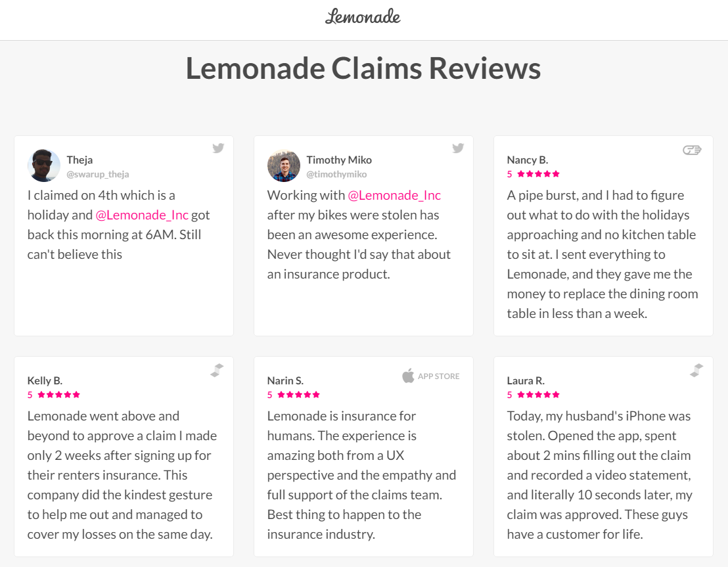This screenshot has width=728, height=567.
Task: Open the @swarup_theja Twitter handle
Action: pyautogui.click(x=98, y=175)
